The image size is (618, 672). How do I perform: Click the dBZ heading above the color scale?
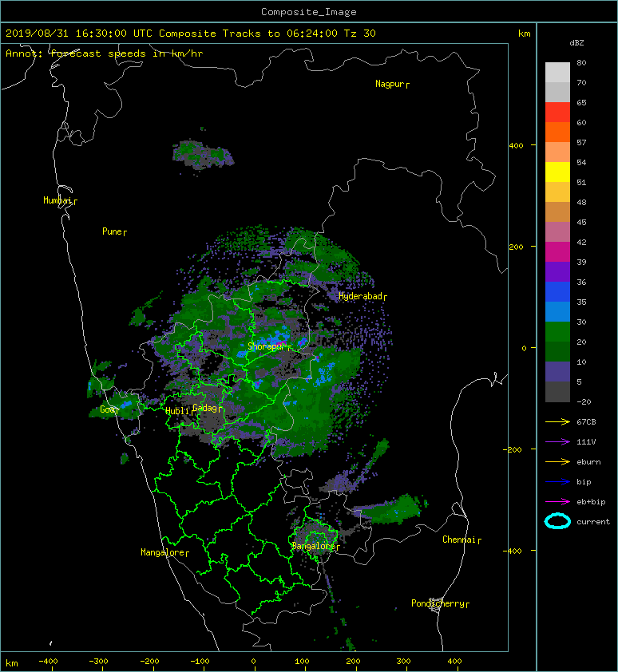tap(576, 43)
